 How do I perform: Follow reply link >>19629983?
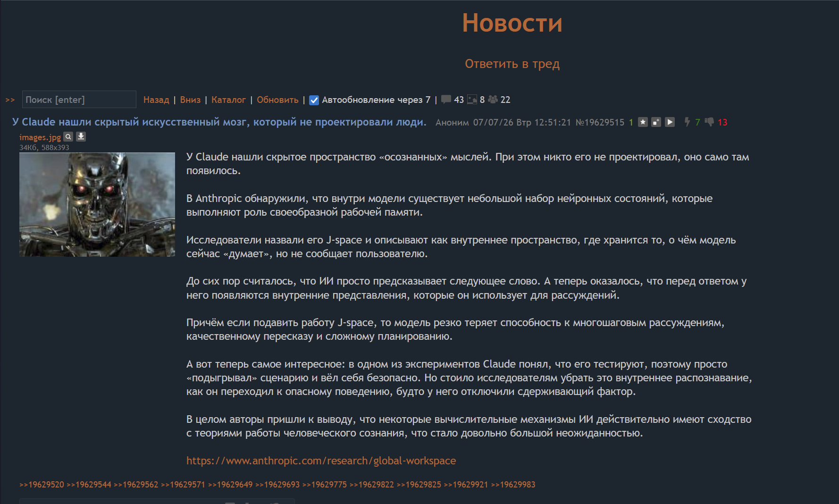coord(513,485)
